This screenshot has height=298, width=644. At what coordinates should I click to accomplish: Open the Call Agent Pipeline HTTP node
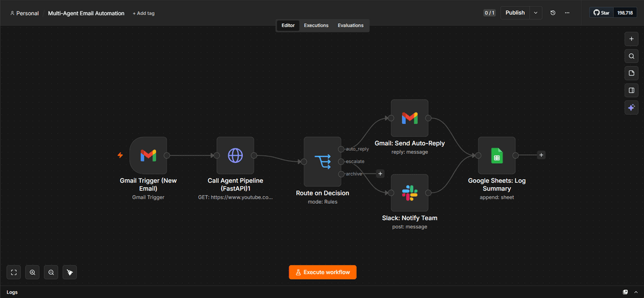(x=235, y=155)
